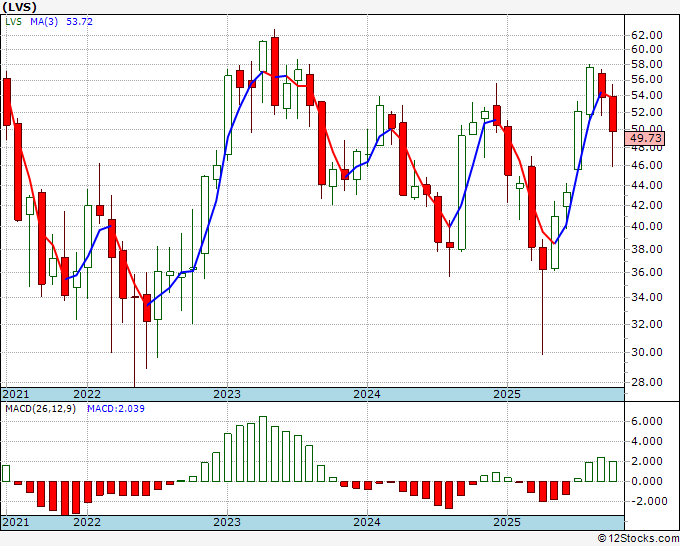Click the 34.00 price axis label

click(647, 298)
